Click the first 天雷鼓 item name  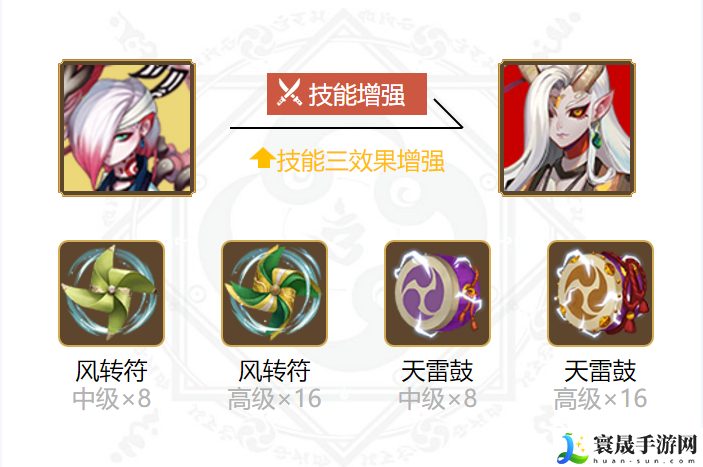click(437, 371)
